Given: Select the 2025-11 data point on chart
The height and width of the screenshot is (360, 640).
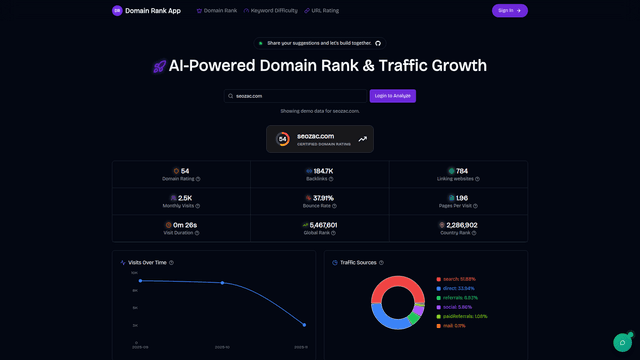Looking at the screenshot, I should (x=304, y=325).
